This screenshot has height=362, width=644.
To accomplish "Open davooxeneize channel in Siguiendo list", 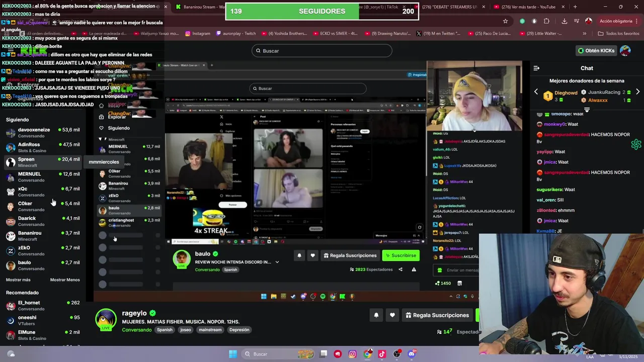I will tap(43, 133).
